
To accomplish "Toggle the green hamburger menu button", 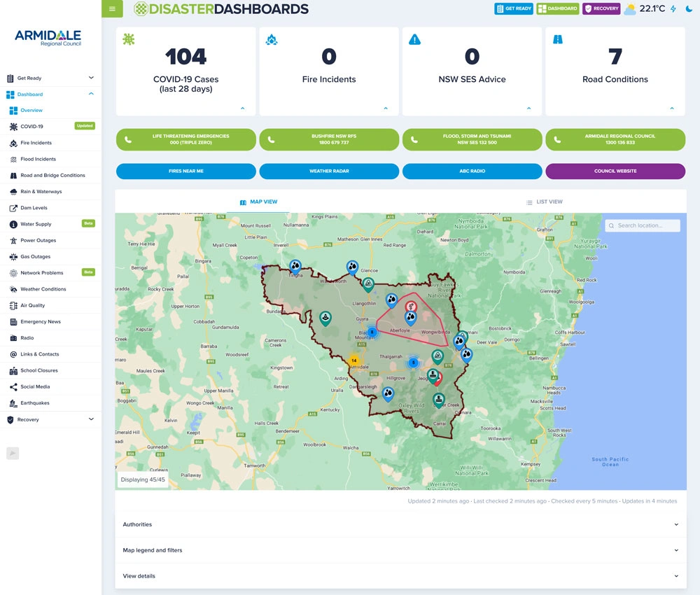I will coord(112,8).
